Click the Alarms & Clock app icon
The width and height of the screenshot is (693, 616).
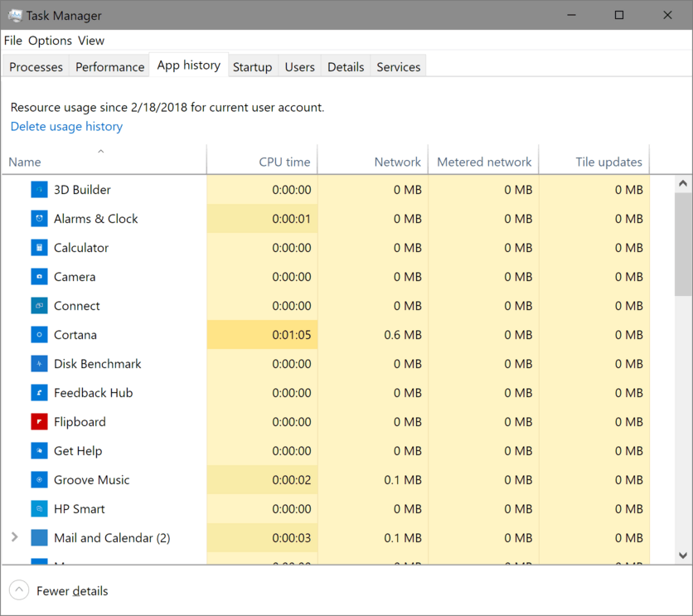(39, 218)
